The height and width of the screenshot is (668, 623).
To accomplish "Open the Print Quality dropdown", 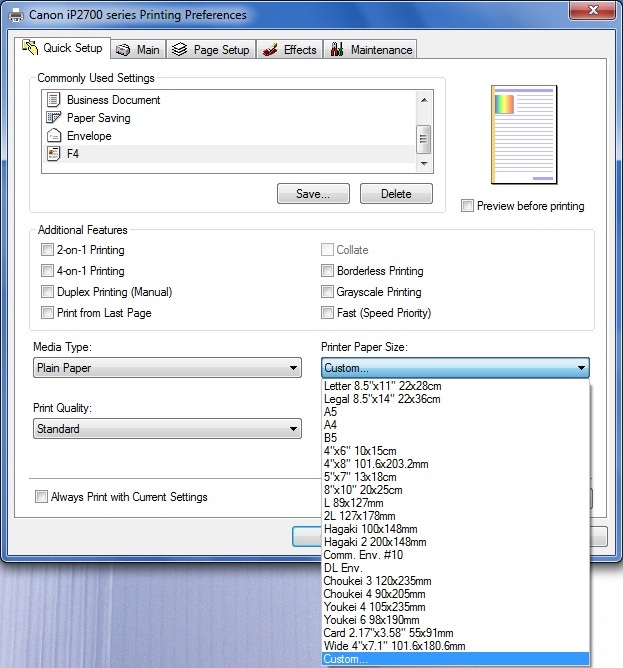I will coord(167,429).
